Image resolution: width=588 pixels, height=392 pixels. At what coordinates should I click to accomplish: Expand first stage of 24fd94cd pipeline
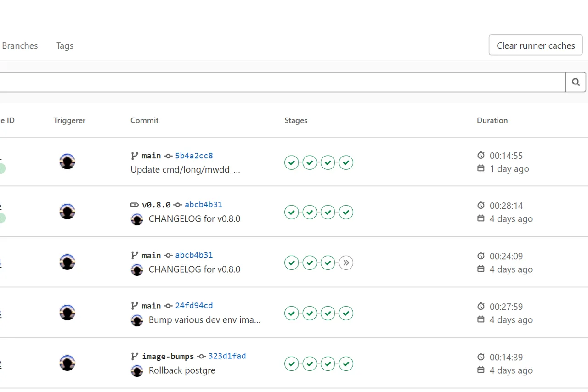(x=292, y=313)
